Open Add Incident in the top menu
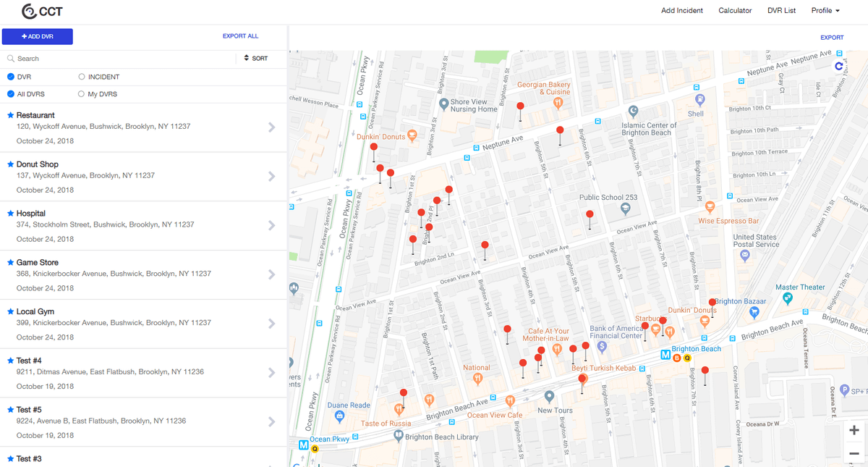Screen dimensions: 868x467 (x=681, y=11)
